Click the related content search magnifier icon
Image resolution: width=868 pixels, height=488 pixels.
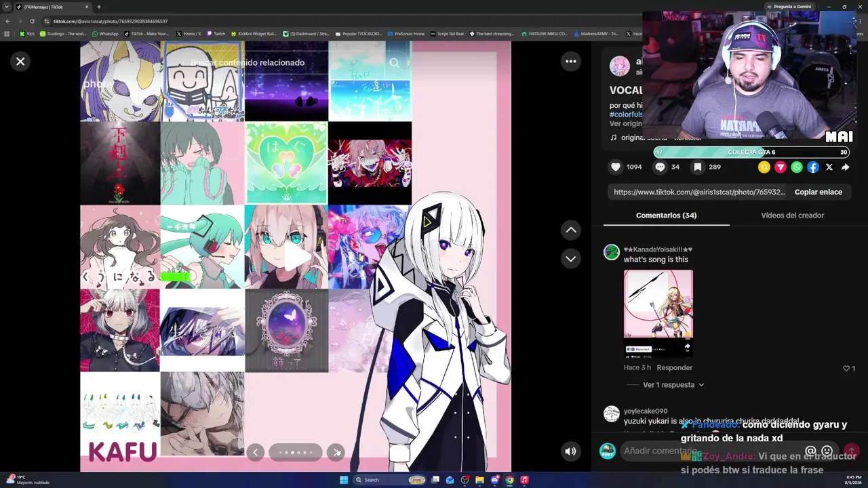[x=394, y=62]
